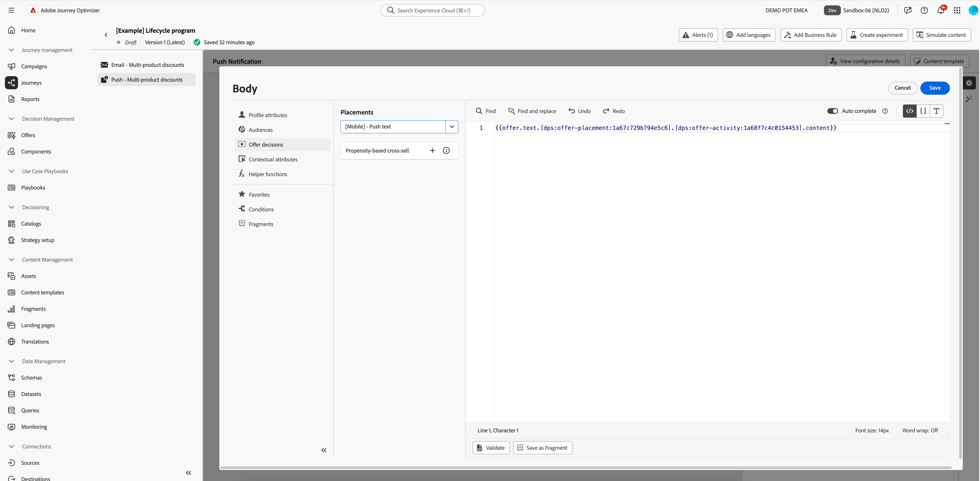
Task: Open the help icon in top bar
Action: pos(924,10)
